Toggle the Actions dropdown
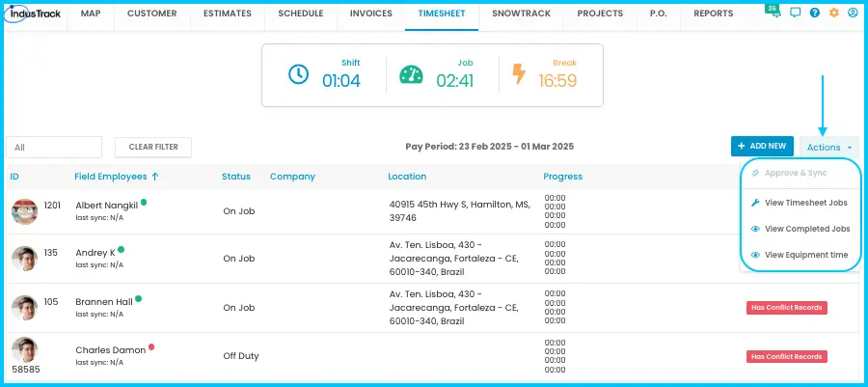This screenshot has height=387, width=868. tap(829, 148)
